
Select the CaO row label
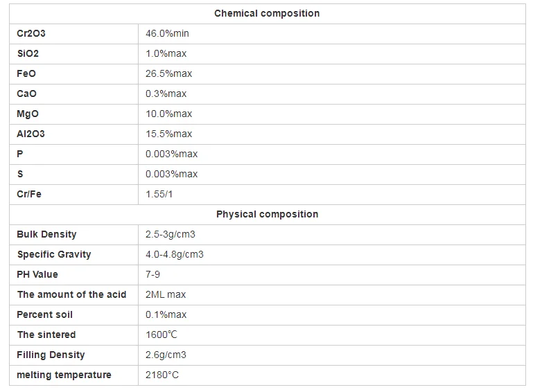pyautogui.click(x=26, y=93)
